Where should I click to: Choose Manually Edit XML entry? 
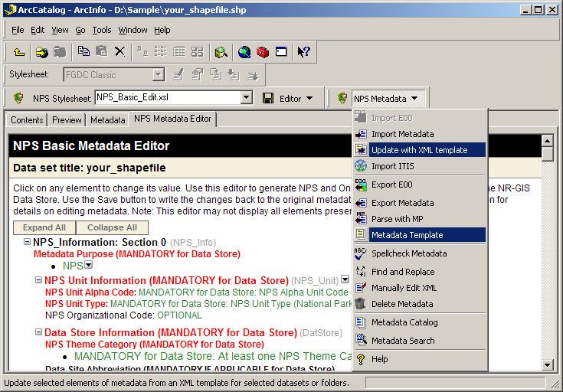tap(420, 288)
